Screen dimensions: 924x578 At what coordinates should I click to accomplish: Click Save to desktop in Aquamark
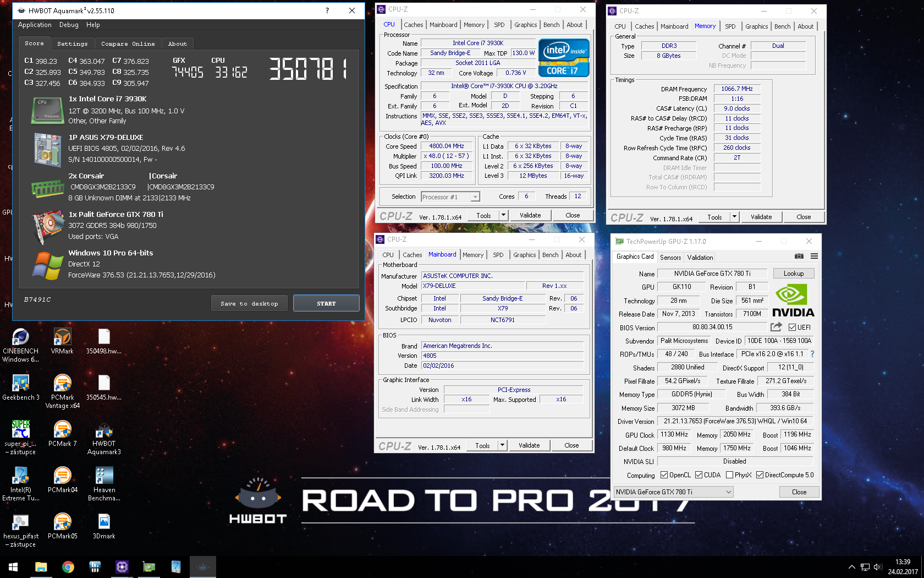249,303
